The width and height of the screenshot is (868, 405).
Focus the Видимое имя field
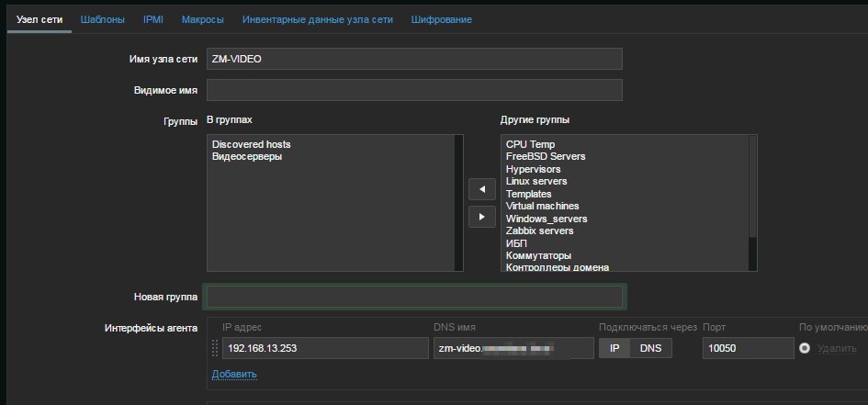(414, 90)
